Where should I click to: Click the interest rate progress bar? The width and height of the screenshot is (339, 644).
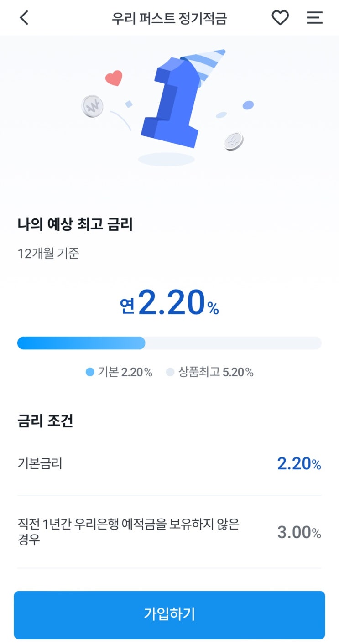(x=169, y=343)
